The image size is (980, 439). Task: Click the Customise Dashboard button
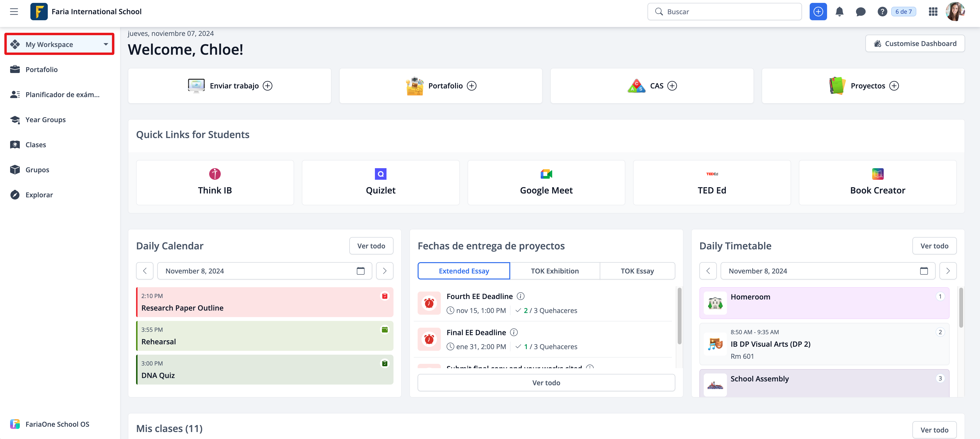point(915,43)
